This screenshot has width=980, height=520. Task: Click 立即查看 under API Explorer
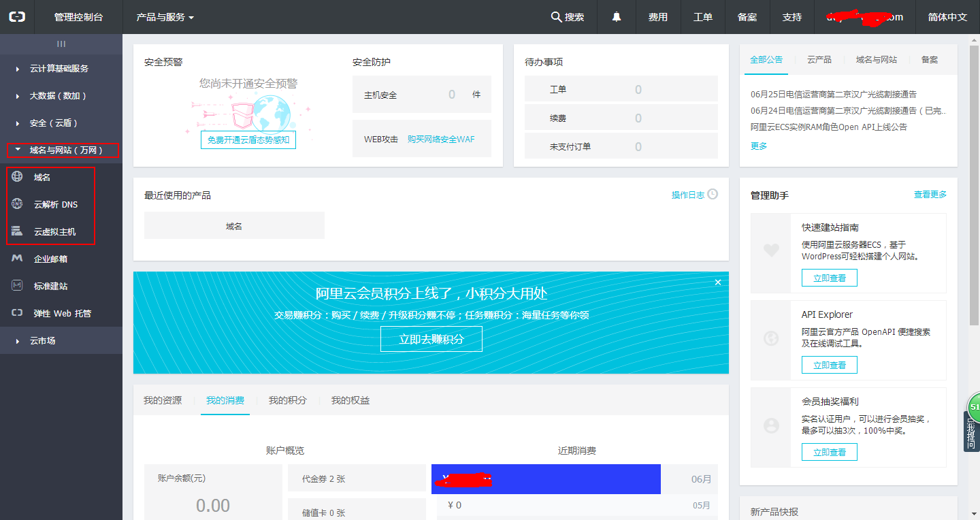coord(830,365)
